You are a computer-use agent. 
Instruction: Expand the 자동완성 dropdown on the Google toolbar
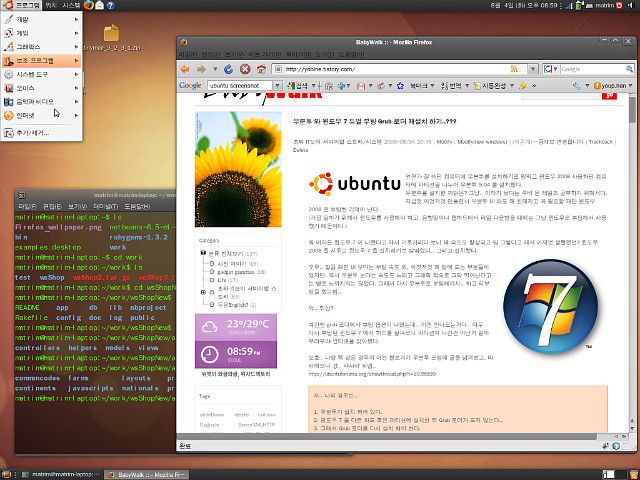pos(512,86)
